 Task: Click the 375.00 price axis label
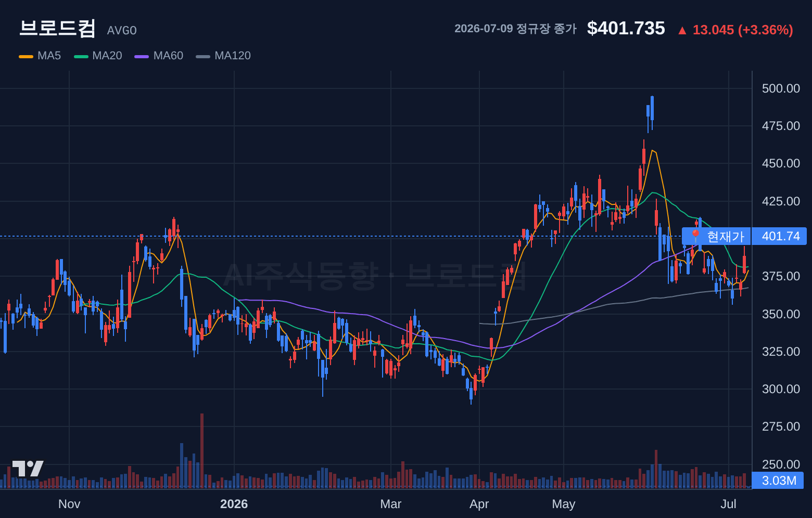(781, 276)
